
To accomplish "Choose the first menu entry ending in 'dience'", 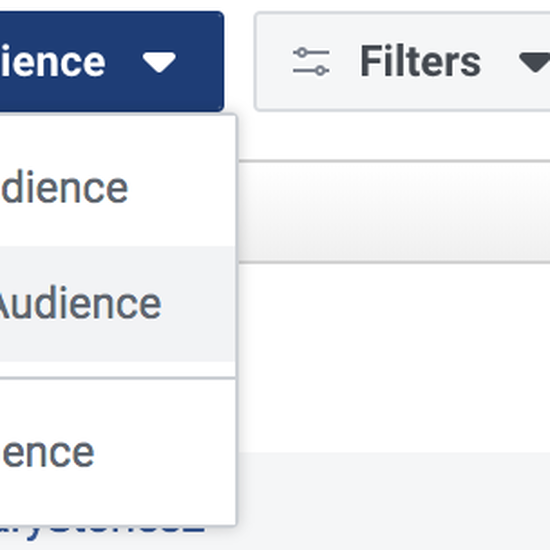I will [x=65, y=187].
